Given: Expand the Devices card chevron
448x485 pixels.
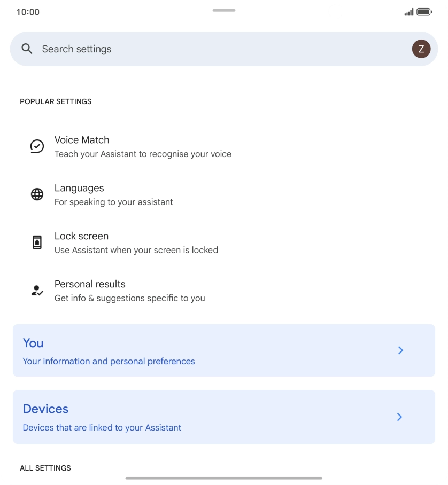Looking at the screenshot, I should 399,417.
